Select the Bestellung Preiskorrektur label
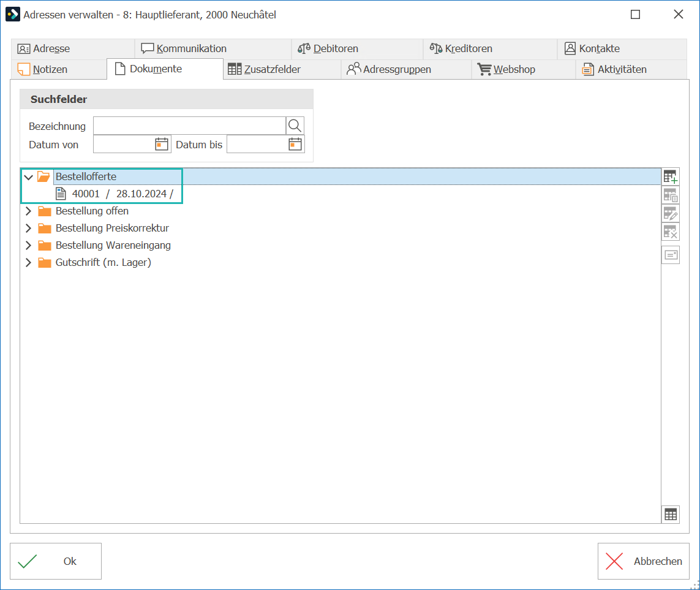700x590 pixels. (112, 229)
